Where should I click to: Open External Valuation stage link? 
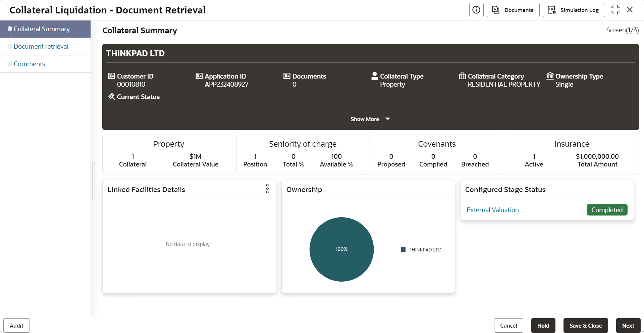pyautogui.click(x=492, y=210)
